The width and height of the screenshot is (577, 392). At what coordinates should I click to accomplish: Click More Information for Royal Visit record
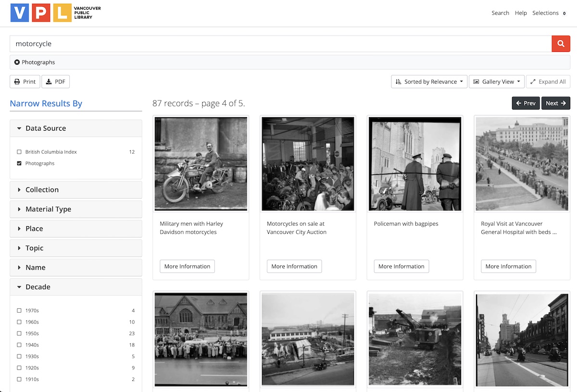pos(508,267)
